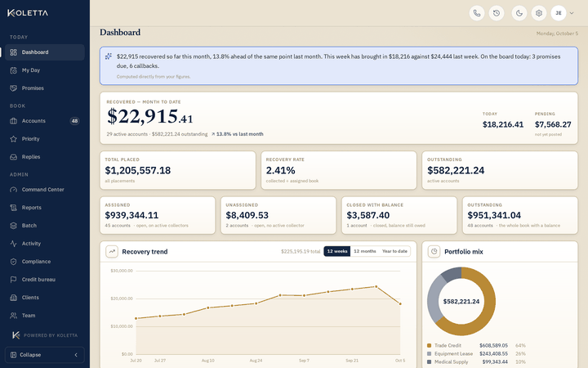Open the history clock icon in header
The width and height of the screenshot is (588, 368).
click(x=497, y=13)
